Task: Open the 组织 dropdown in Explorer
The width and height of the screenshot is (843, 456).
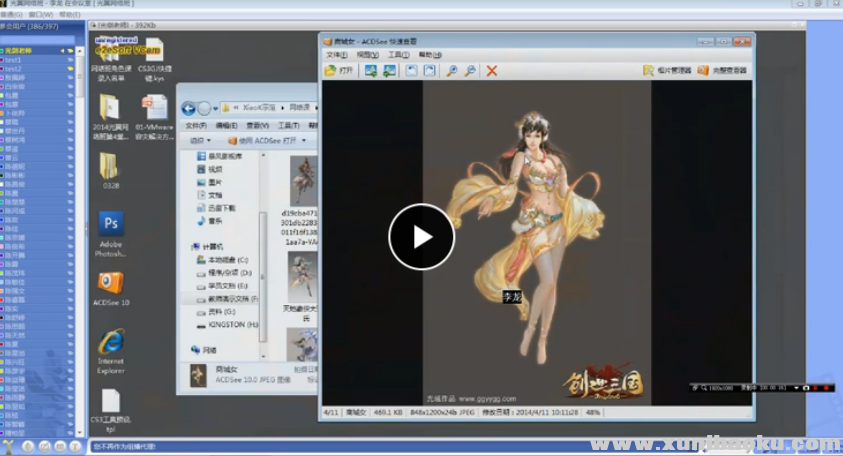Action: (200, 141)
